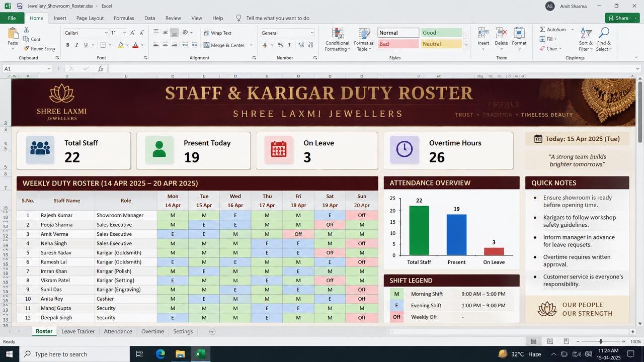
Task: Toggle Italic formatting
Action: tap(76, 45)
